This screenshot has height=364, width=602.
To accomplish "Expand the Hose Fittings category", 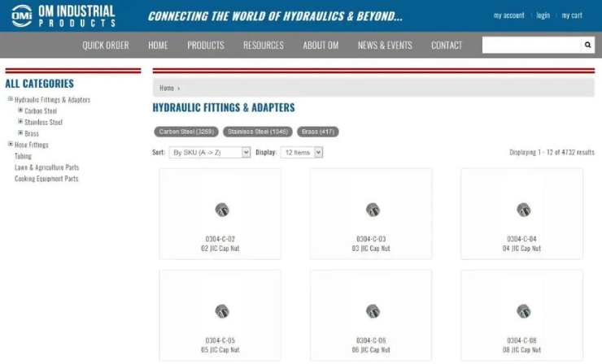I will pyautogui.click(x=11, y=144).
